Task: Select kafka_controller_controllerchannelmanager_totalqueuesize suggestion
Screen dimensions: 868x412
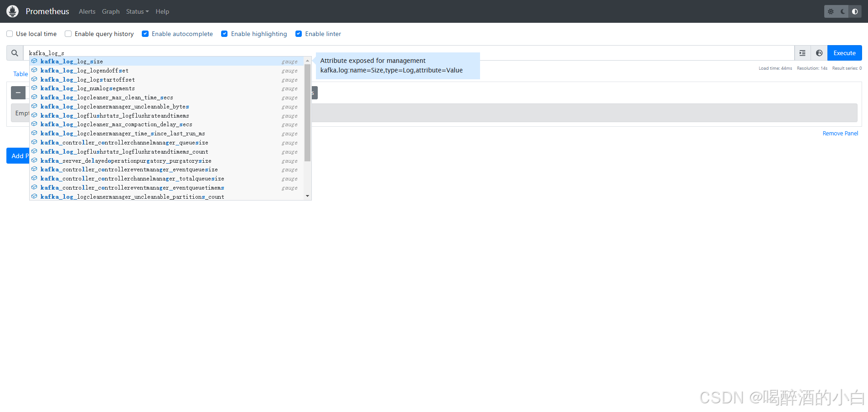Action: pos(167,178)
